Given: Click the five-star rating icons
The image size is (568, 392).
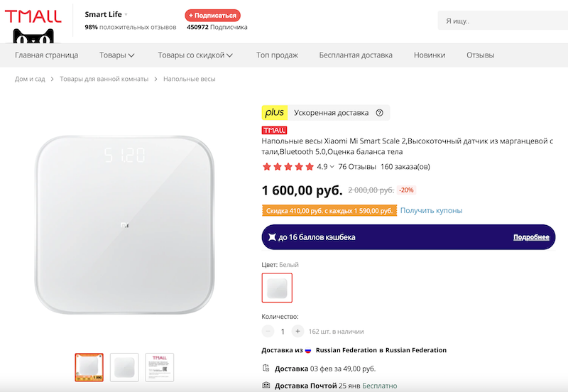Looking at the screenshot, I should click(288, 167).
